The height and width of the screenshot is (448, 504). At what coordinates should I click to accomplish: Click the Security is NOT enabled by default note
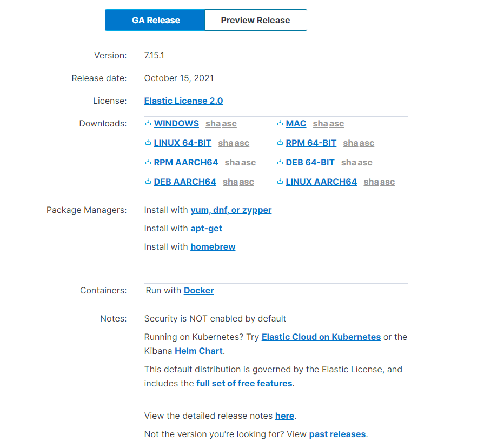pos(215,319)
